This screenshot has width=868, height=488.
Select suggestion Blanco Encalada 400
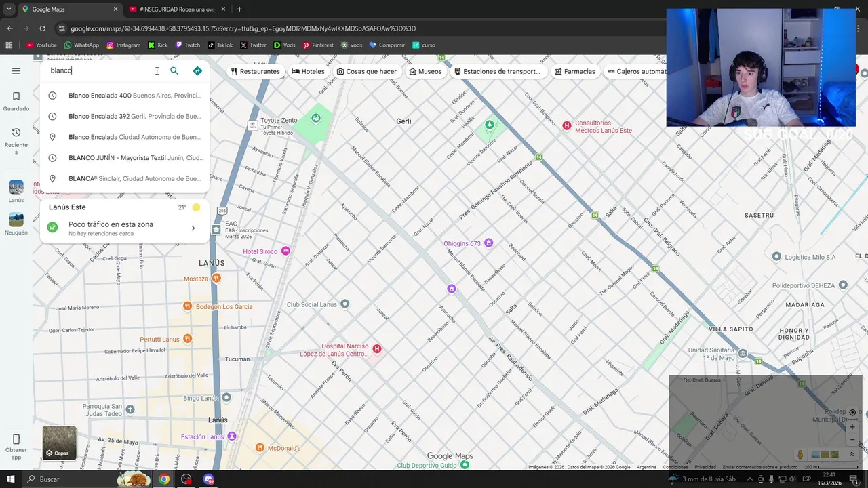pyautogui.click(x=125, y=96)
